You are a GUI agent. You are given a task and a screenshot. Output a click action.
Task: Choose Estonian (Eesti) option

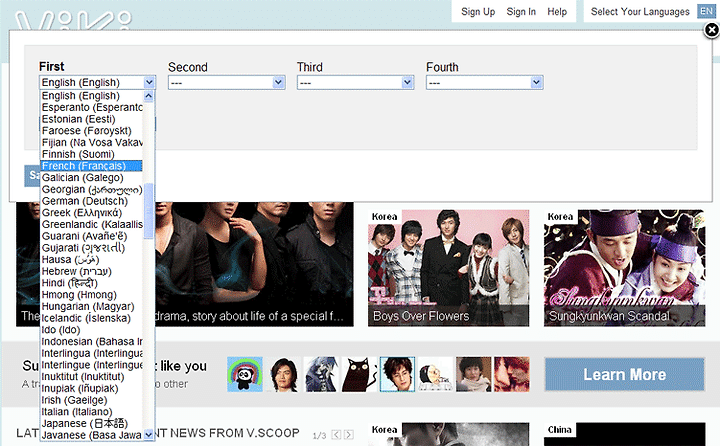pos(92,119)
